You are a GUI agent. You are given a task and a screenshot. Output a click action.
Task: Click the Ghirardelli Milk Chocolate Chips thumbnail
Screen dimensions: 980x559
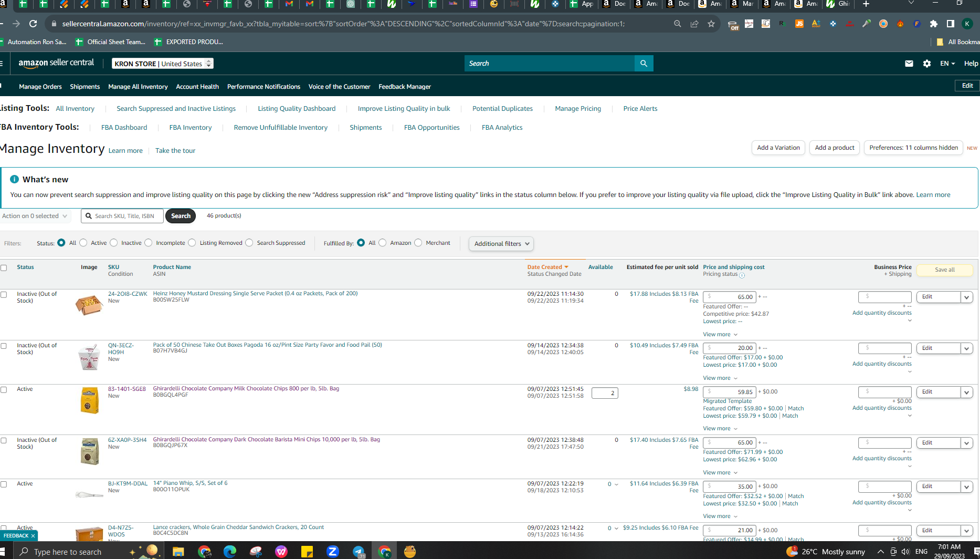pos(89,400)
